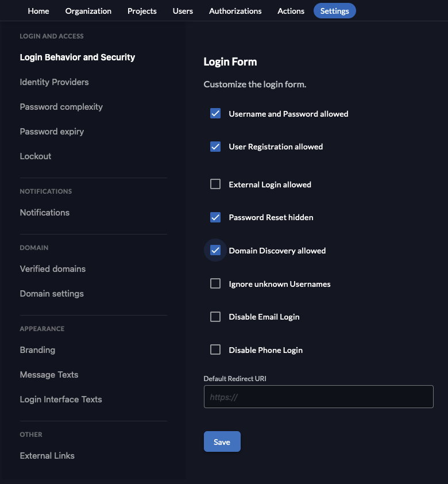Uncheck User Registration allowed
The width and height of the screenshot is (448, 484).
(215, 147)
